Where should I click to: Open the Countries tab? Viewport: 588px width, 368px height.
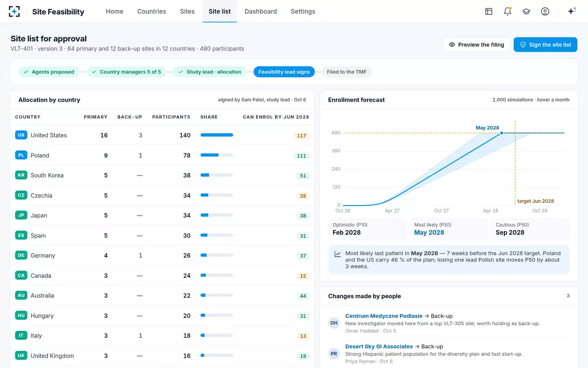click(151, 11)
